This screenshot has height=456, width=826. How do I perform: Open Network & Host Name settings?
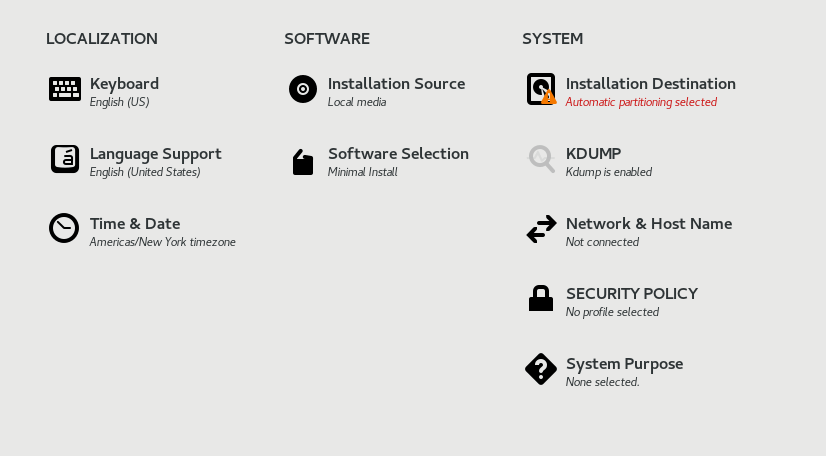(648, 224)
